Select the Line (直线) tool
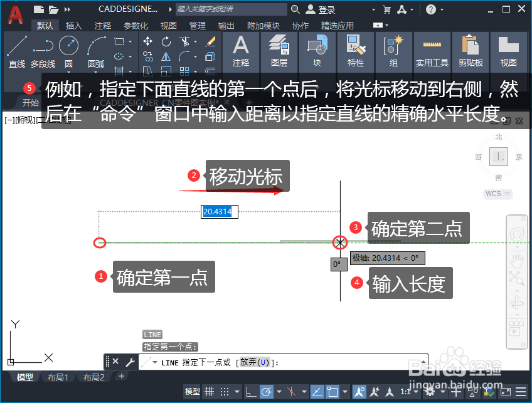This screenshot has height=403, width=532. [16, 51]
